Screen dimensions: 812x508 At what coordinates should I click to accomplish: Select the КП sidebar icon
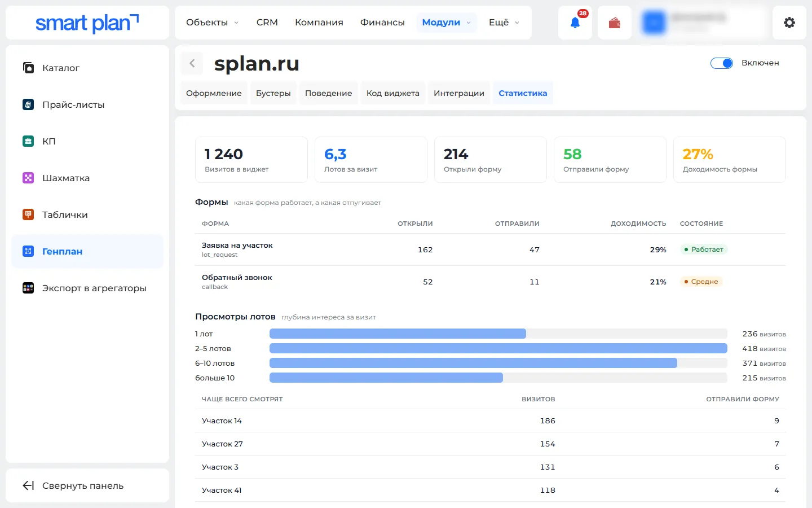click(28, 141)
